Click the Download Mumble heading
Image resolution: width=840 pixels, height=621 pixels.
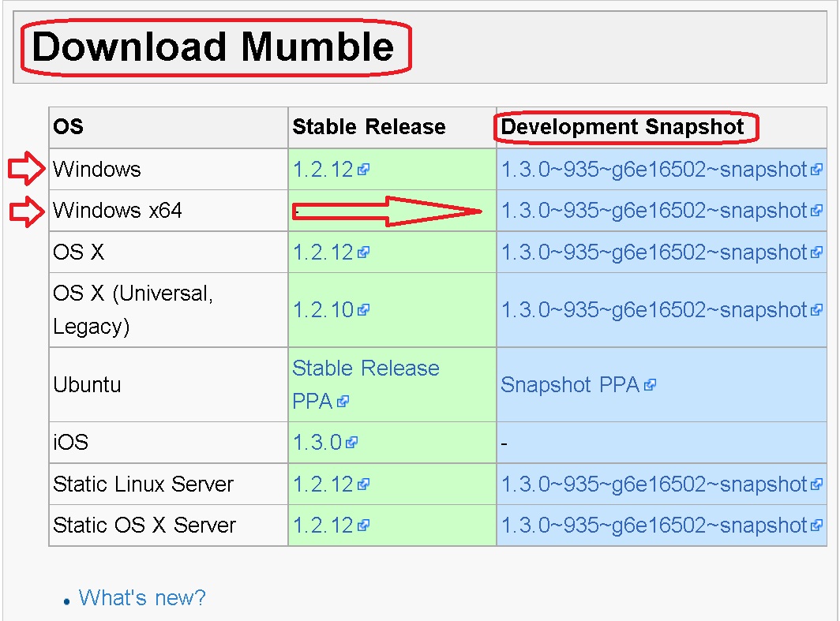(x=213, y=47)
